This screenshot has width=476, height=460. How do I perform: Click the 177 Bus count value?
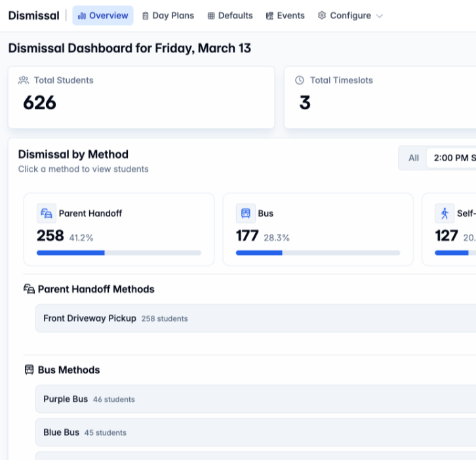pyautogui.click(x=247, y=236)
